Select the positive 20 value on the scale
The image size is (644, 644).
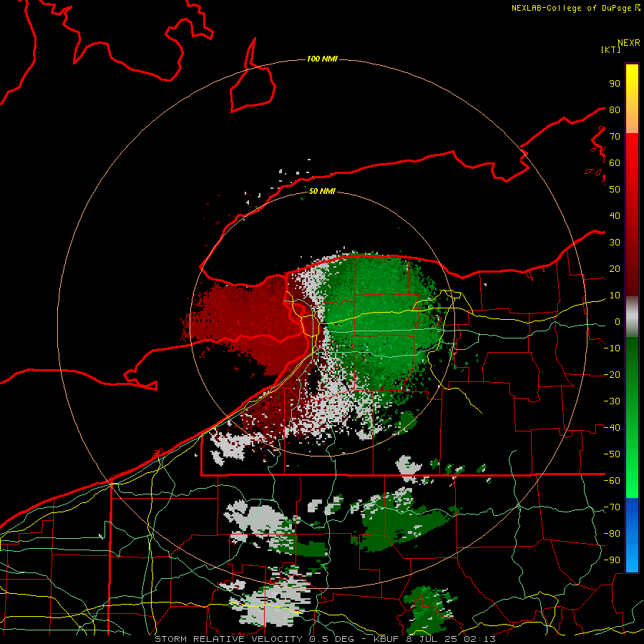click(615, 269)
